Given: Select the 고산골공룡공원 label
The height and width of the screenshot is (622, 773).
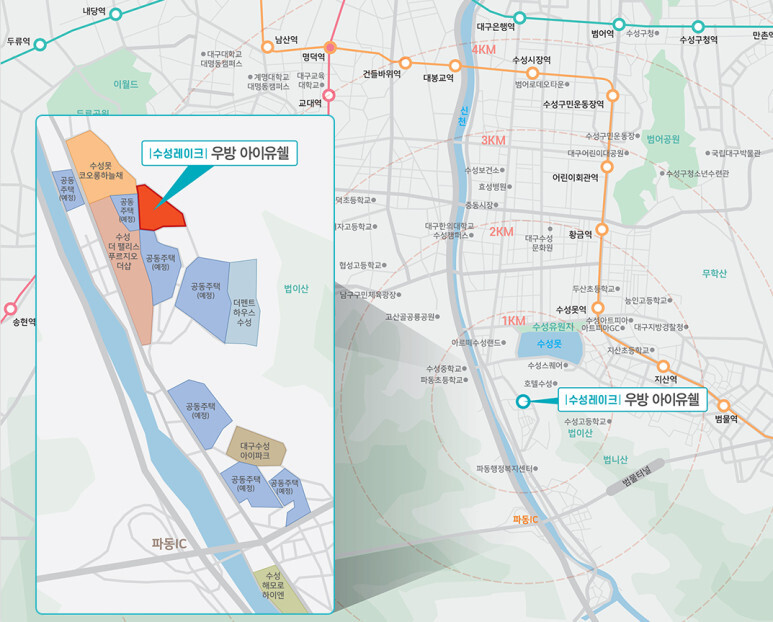Looking at the screenshot, I should coord(410,316).
